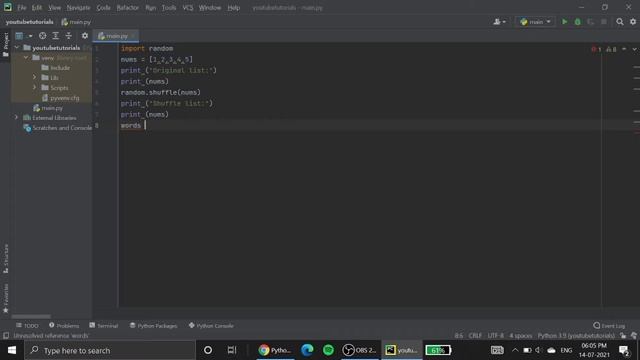
Task: Place cursor on random.shuffle(nums) line
Action: click(x=160, y=92)
